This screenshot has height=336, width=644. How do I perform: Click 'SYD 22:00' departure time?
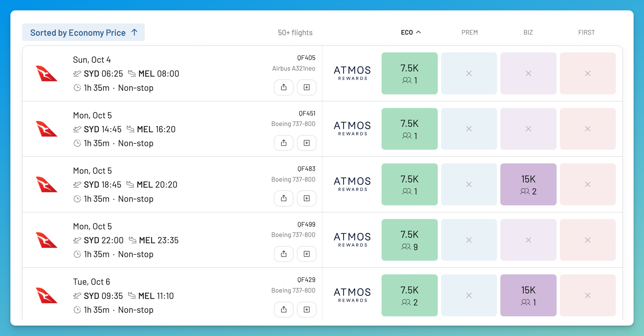point(104,240)
